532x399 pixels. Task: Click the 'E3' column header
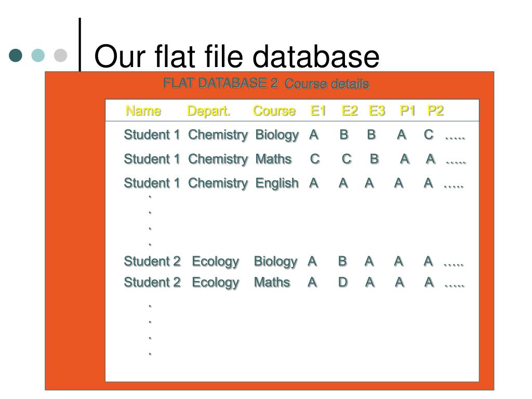pos(377,111)
